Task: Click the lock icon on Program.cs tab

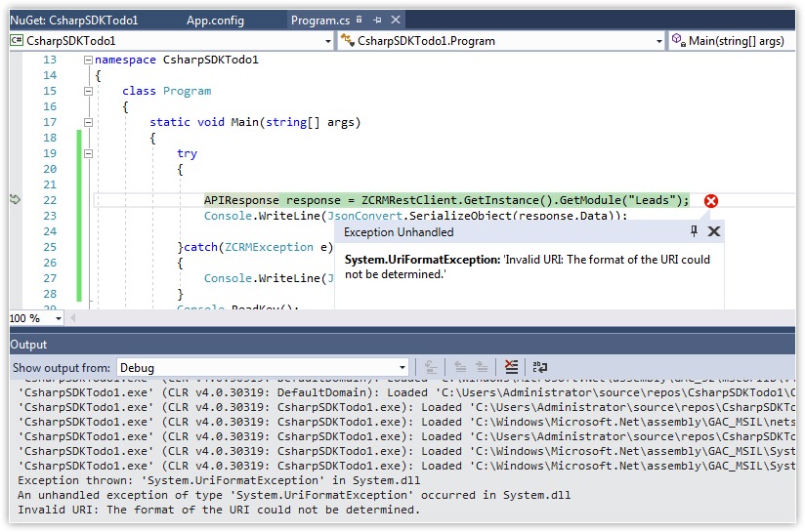Action: [x=359, y=20]
